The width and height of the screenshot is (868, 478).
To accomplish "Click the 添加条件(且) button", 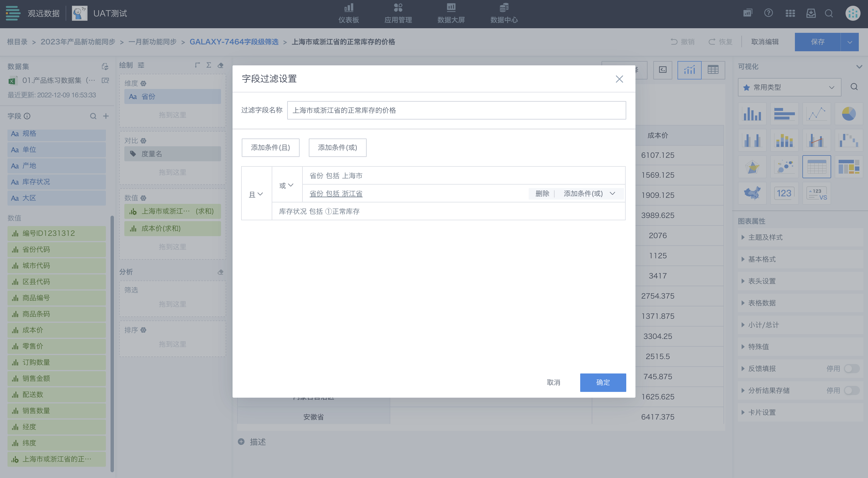I will (270, 147).
